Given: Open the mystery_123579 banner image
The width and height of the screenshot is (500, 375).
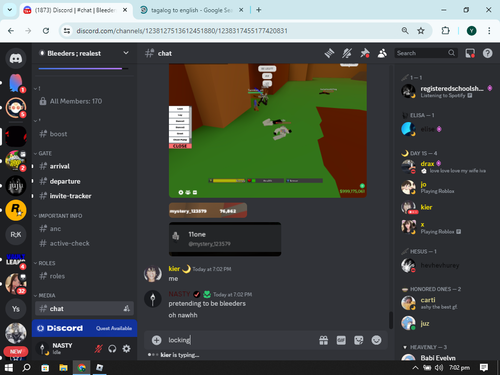Looking at the screenshot, I should [208, 211].
